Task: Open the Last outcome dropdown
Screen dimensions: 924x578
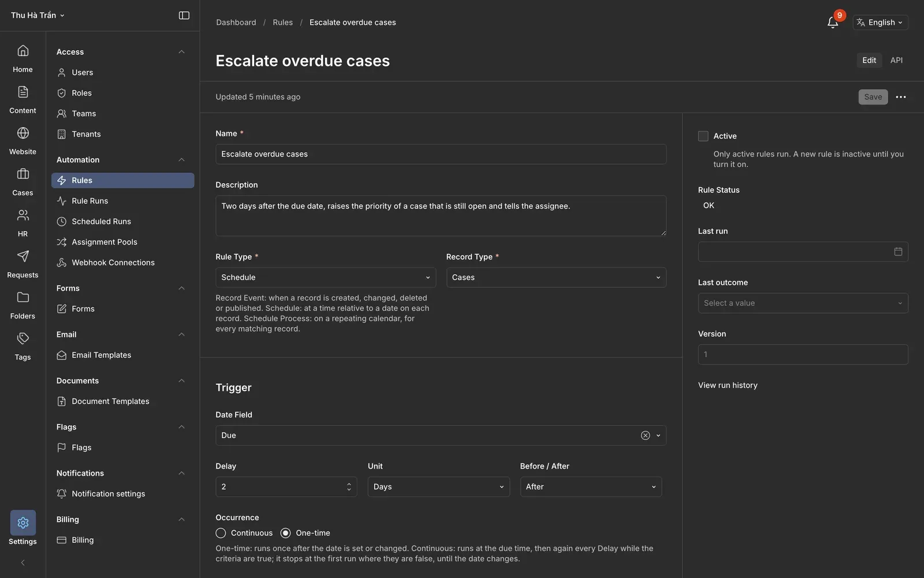Action: (x=803, y=303)
